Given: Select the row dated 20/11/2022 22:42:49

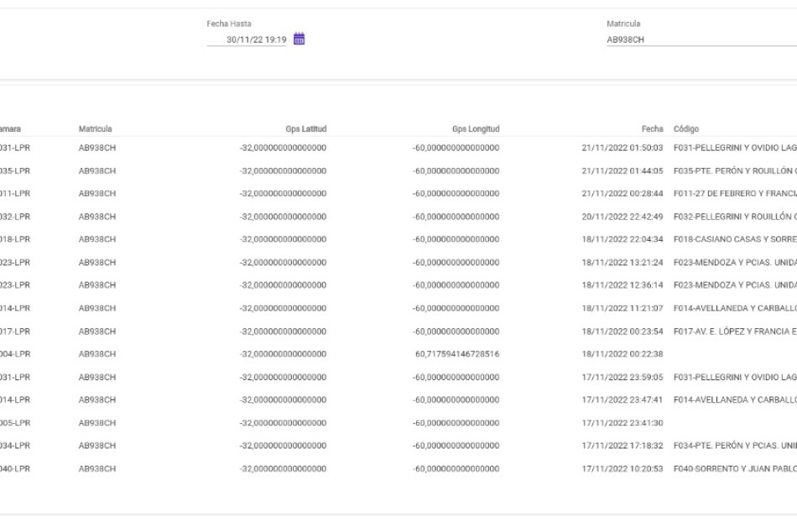Looking at the screenshot, I should pos(622,216).
